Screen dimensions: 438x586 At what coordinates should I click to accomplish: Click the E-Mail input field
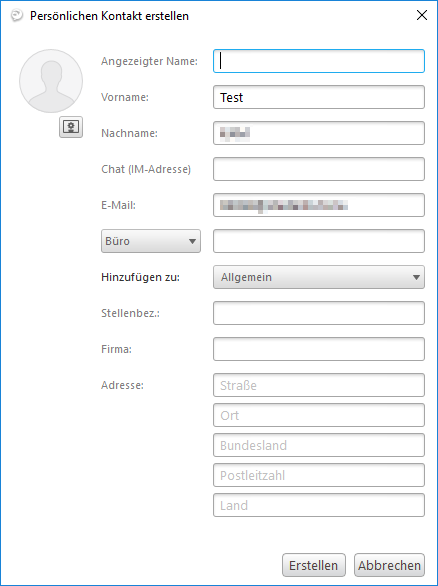pyautogui.click(x=319, y=205)
